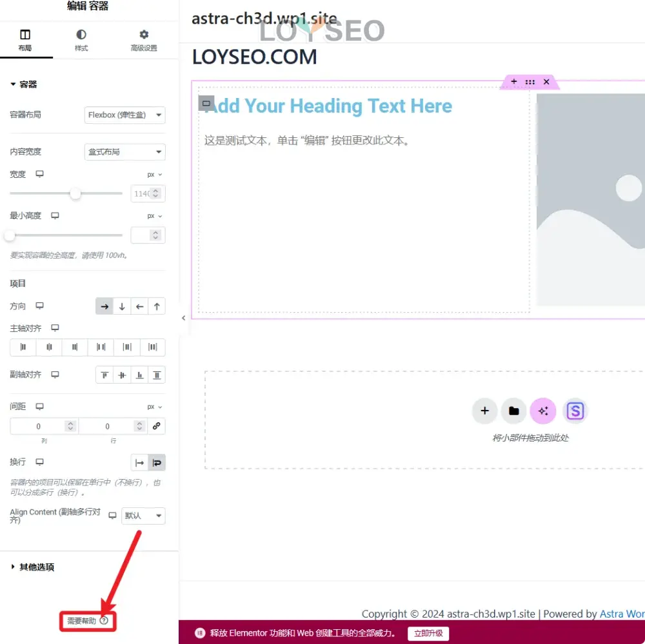Open the 容器布局 Flexbox dropdown
Screen dimensions: 645x644
point(124,115)
